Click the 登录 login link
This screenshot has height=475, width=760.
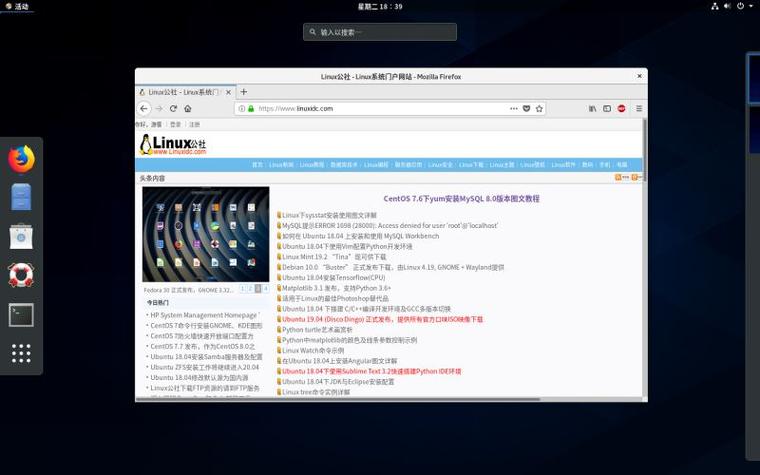[175, 125]
